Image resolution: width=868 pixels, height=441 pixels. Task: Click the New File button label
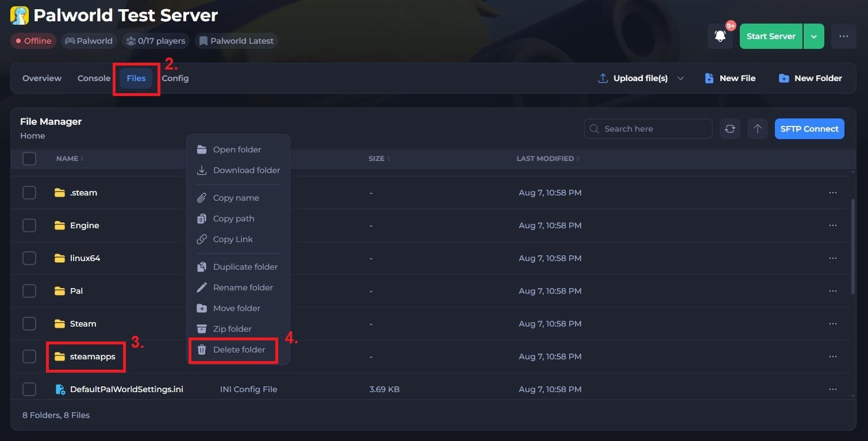coord(738,78)
